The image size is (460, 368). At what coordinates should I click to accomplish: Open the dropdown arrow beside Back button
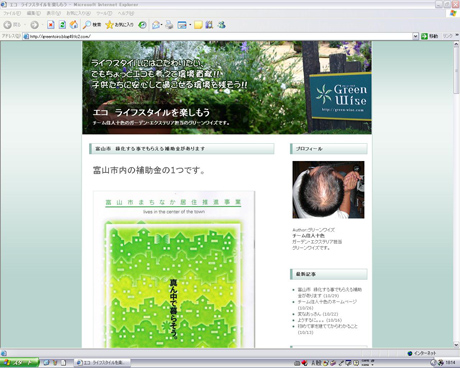[24, 25]
